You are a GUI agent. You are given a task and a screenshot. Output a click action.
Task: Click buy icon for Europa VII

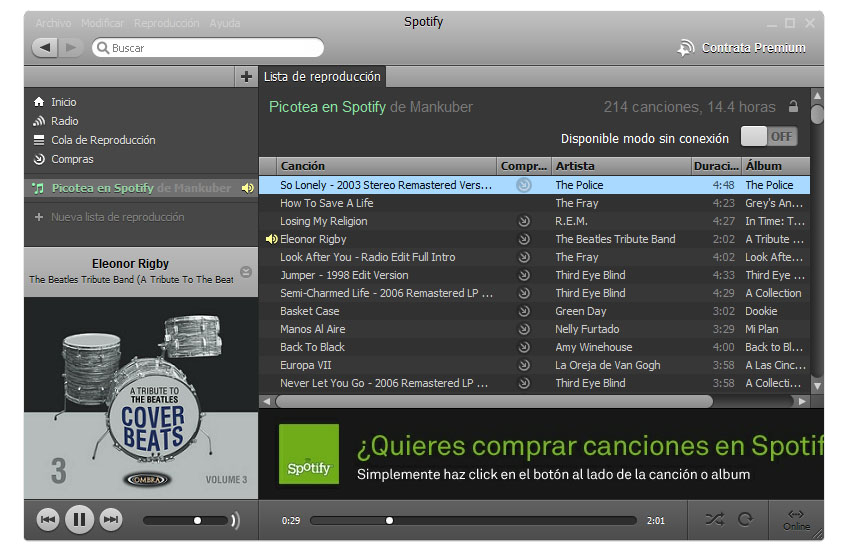click(524, 365)
